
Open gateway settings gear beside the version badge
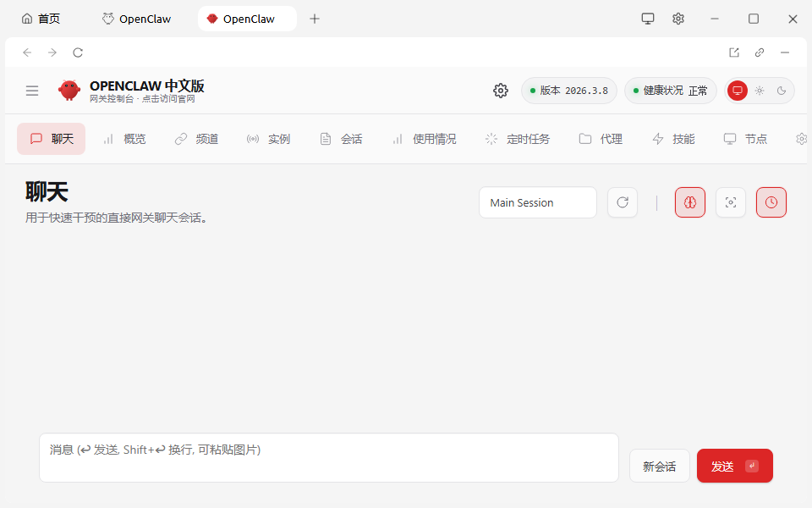pos(500,91)
